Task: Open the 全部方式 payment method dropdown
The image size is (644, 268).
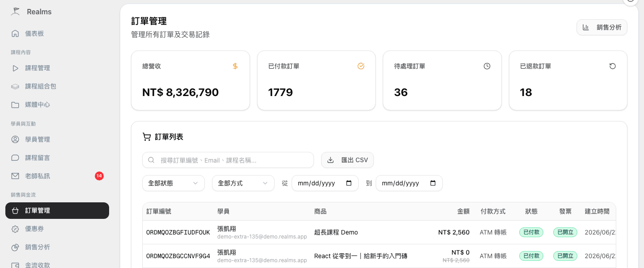Action: coord(243,183)
